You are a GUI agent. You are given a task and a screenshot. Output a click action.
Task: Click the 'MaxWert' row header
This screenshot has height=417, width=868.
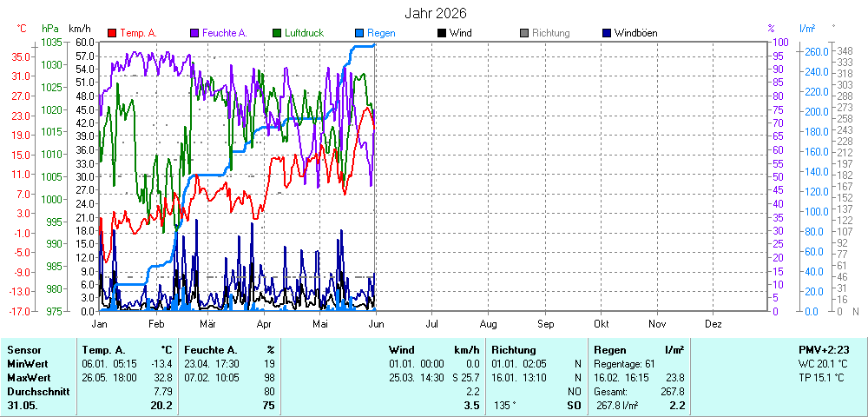tap(29, 378)
